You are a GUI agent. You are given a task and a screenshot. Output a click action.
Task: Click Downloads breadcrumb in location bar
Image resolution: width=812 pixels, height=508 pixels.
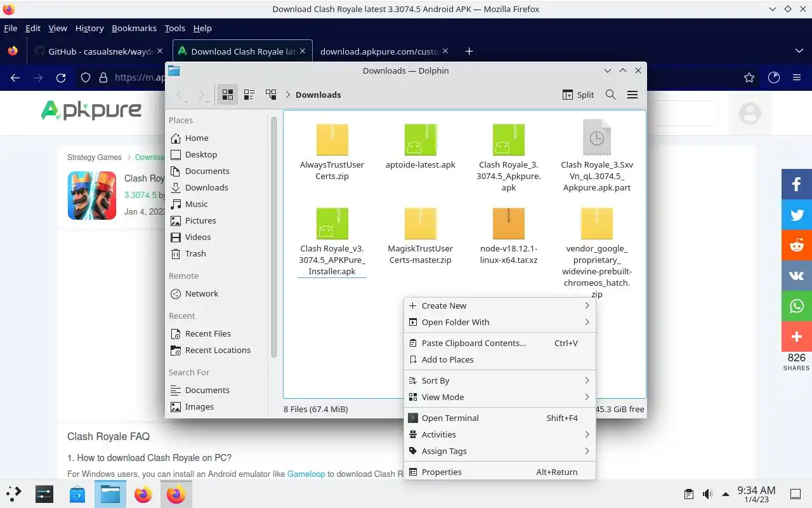[318, 95]
